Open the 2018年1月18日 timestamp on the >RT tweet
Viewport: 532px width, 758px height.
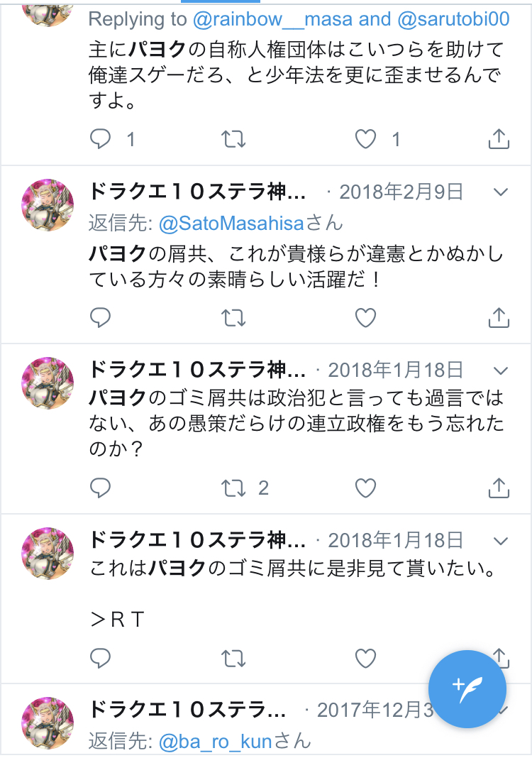(x=396, y=540)
